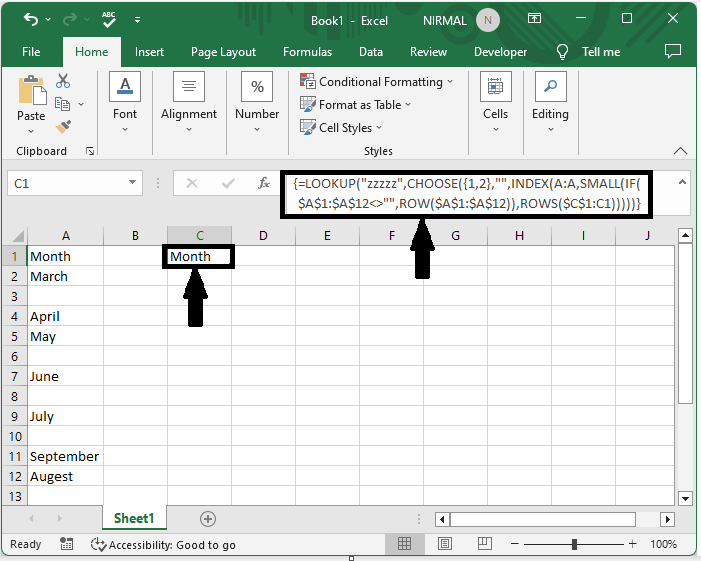Open Customize Quick Access Toolbar menu
This screenshot has width=701, height=561.
(x=137, y=20)
